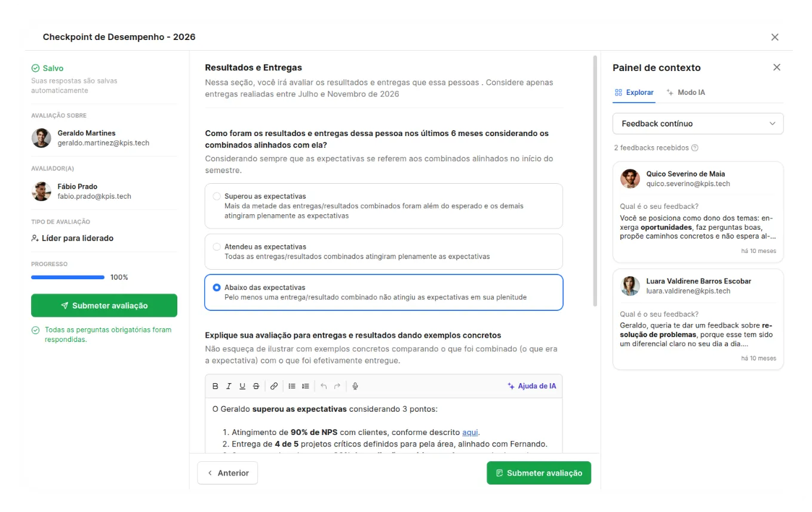812x512 pixels.
Task: Open the 'aqui' link in the editor
Action: tap(470, 433)
